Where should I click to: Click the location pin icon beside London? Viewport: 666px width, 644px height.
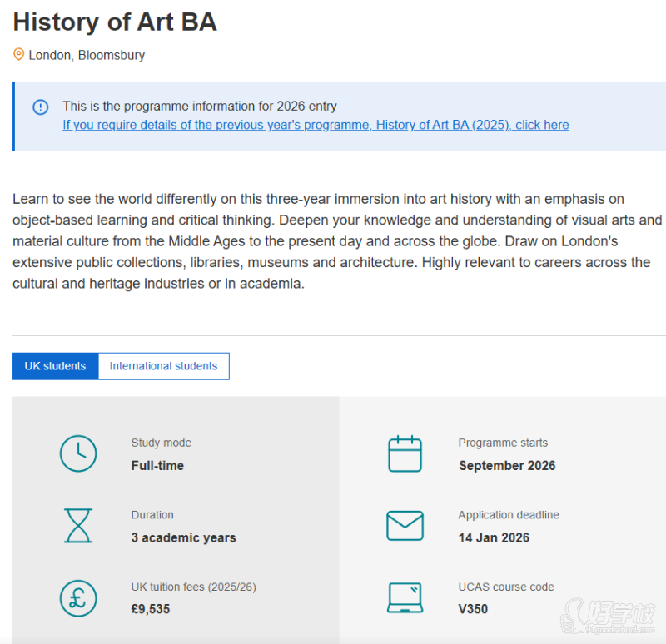pyautogui.click(x=18, y=55)
